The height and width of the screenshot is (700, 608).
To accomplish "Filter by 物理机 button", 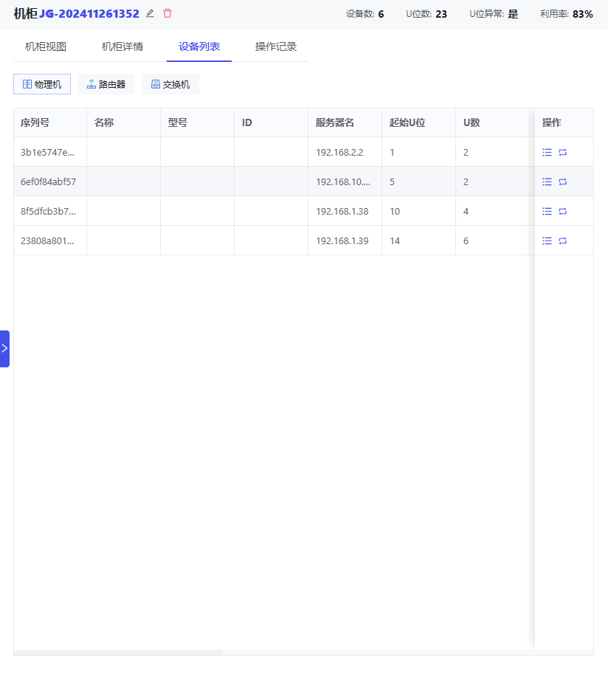I will click(42, 84).
